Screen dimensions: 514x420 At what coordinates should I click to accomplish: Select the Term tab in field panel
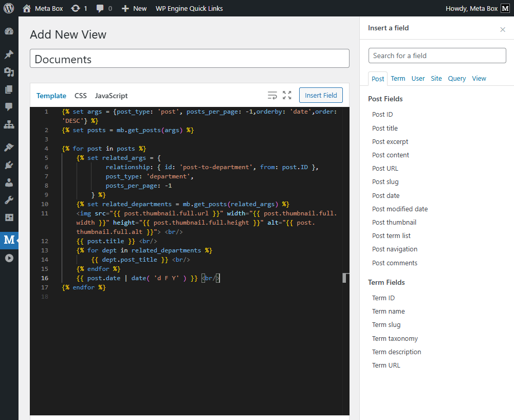tap(398, 79)
